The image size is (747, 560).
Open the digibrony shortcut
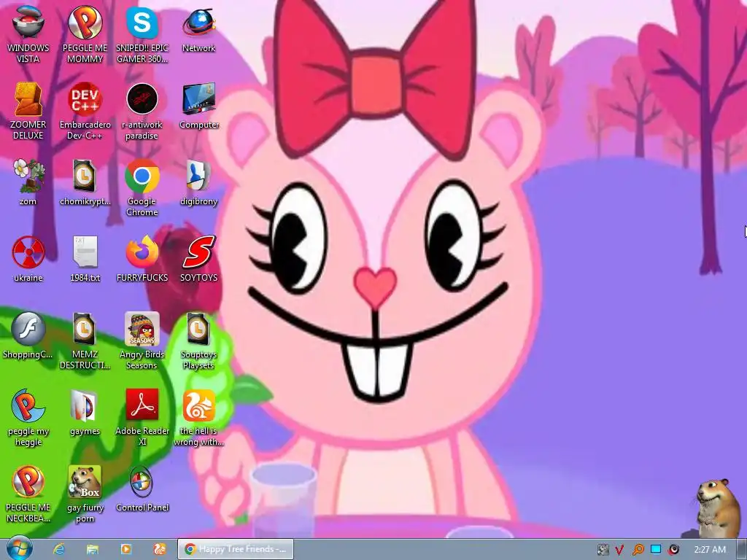[x=198, y=182]
